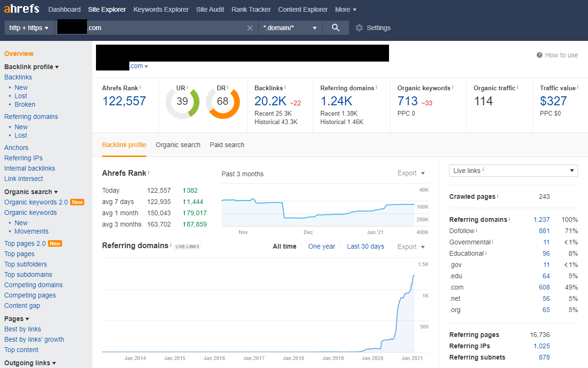Show info tooltip next to UR
Screen dimensions: 588x368
187,87
